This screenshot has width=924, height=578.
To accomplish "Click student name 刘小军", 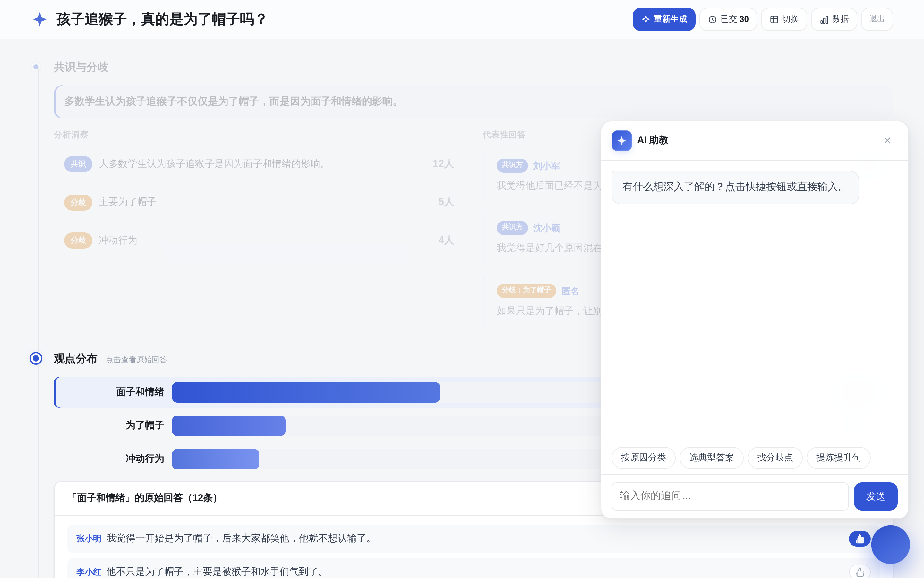I will tap(546, 165).
